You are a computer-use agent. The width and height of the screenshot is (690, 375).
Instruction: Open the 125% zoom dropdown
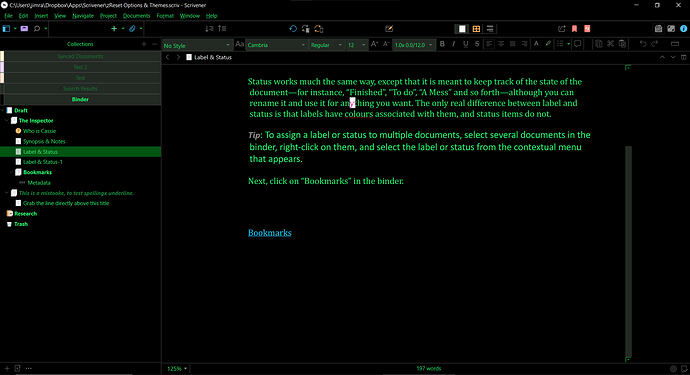tap(177, 368)
